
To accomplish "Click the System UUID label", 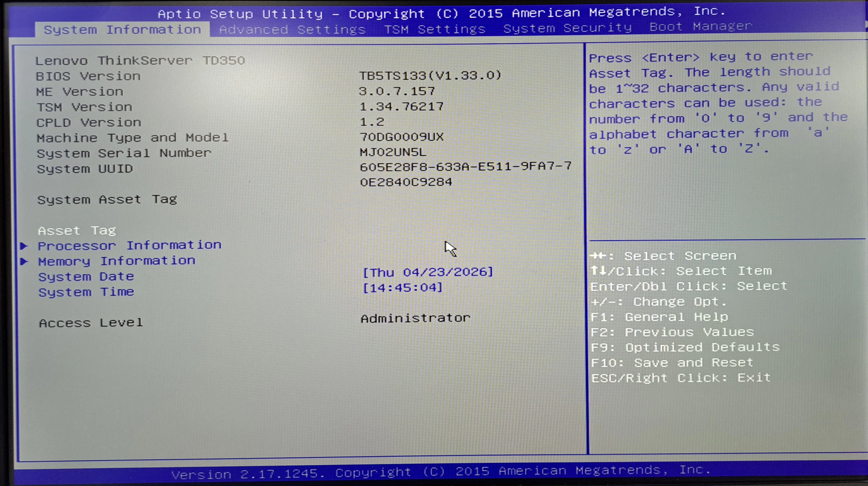I will [x=85, y=169].
